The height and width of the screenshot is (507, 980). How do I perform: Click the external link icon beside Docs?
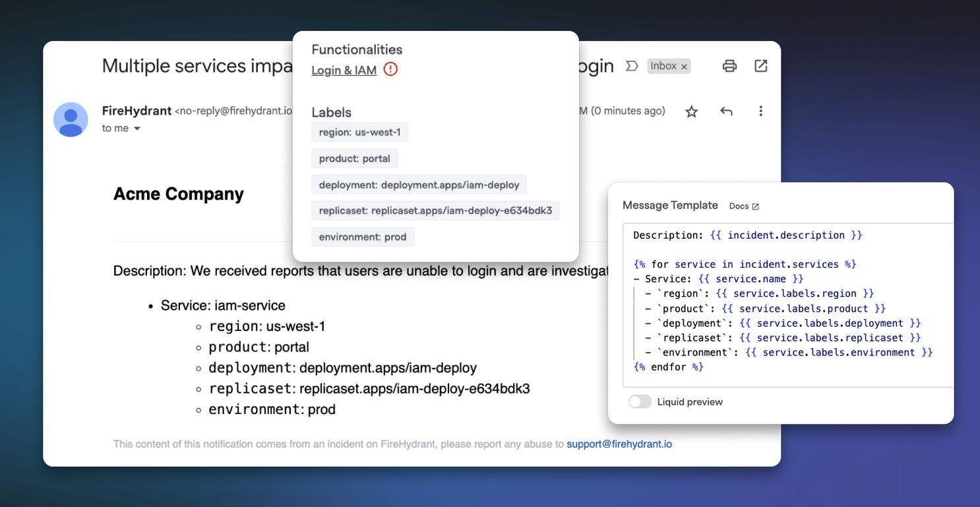click(x=756, y=206)
